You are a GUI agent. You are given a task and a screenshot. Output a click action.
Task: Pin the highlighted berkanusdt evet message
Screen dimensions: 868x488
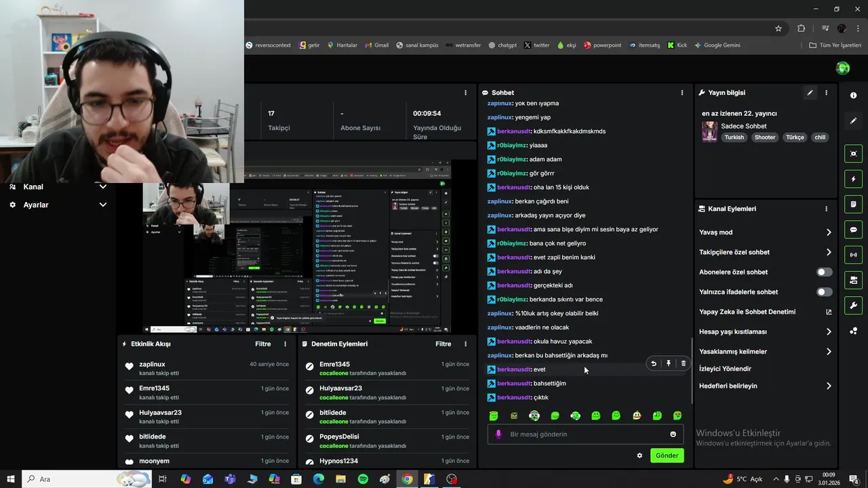coord(669,363)
